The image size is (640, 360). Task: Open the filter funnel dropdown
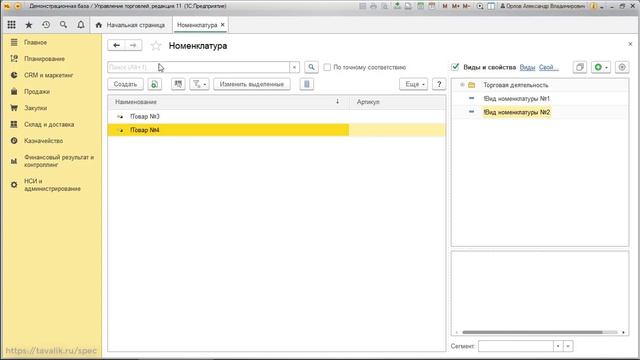[200, 84]
